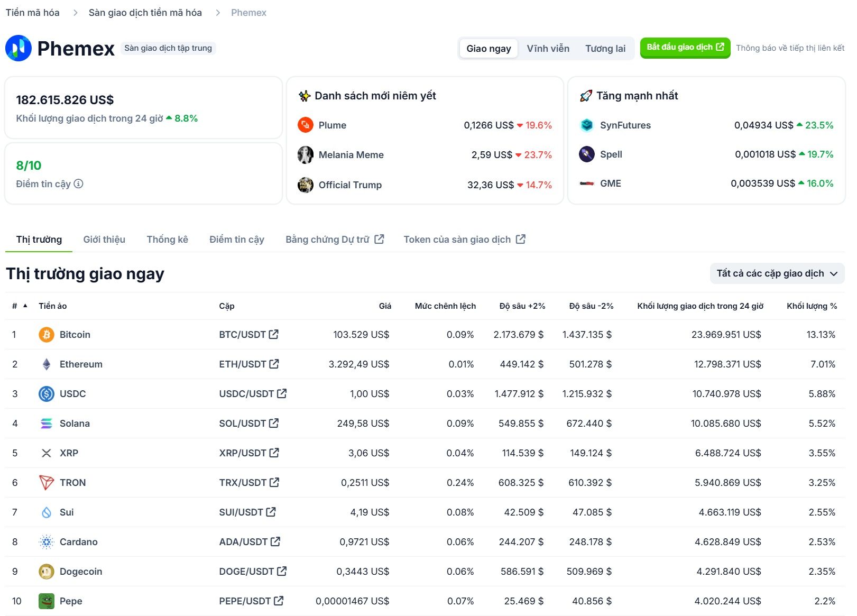
Task: Sort table by # column arrow
Action: click(x=25, y=306)
